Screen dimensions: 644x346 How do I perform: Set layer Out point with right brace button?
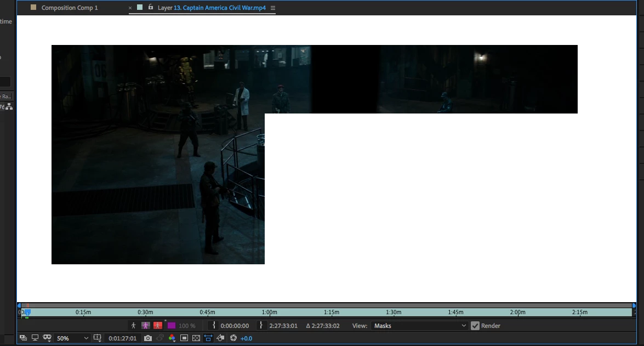point(261,326)
